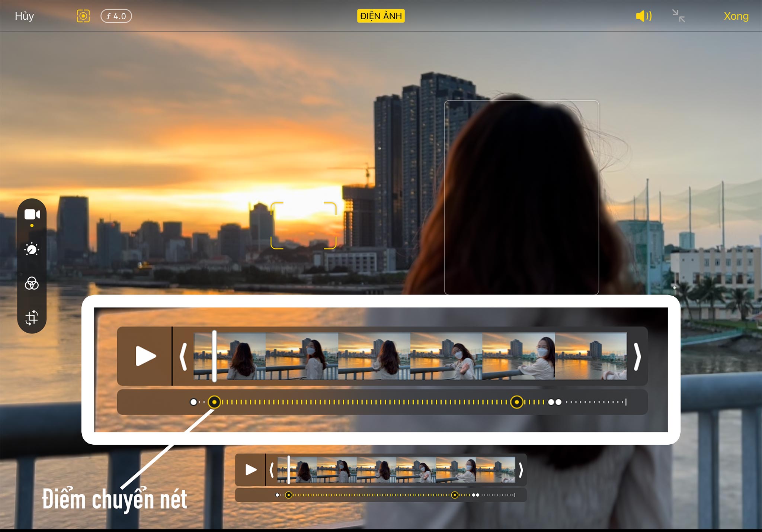The width and height of the screenshot is (762, 532).
Task: Select second yellow focus point in small track
Action: point(455,495)
